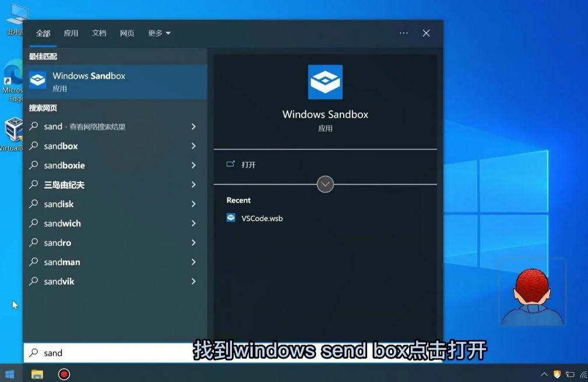Image resolution: width=588 pixels, height=382 pixels.
Task: Open Windows Sandbox best match result
Action: (115, 82)
